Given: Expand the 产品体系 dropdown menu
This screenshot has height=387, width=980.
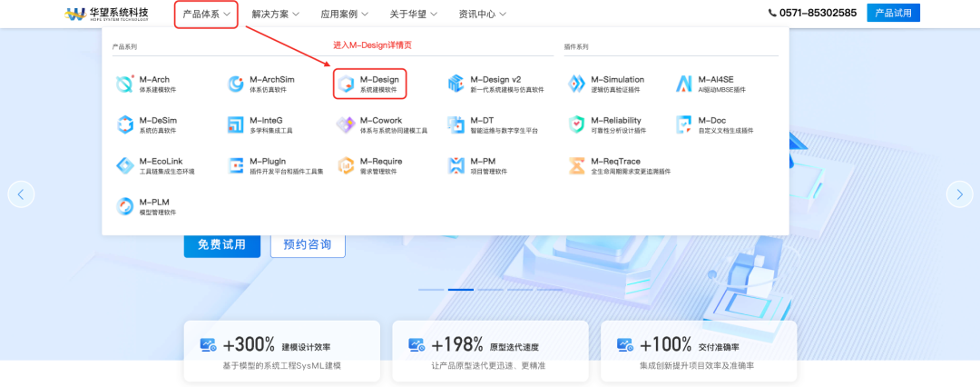Looking at the screenshot, I should coord(206,14).
